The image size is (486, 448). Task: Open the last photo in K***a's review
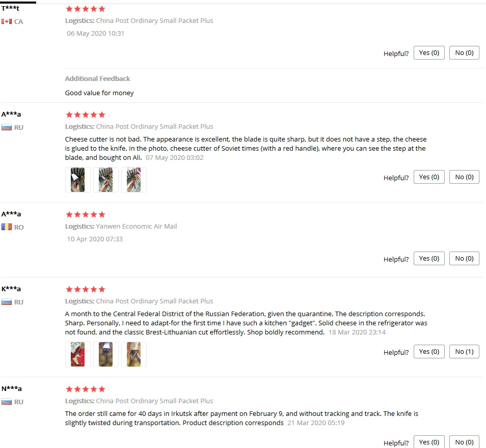pyautogui.click(x=134, y=354)
